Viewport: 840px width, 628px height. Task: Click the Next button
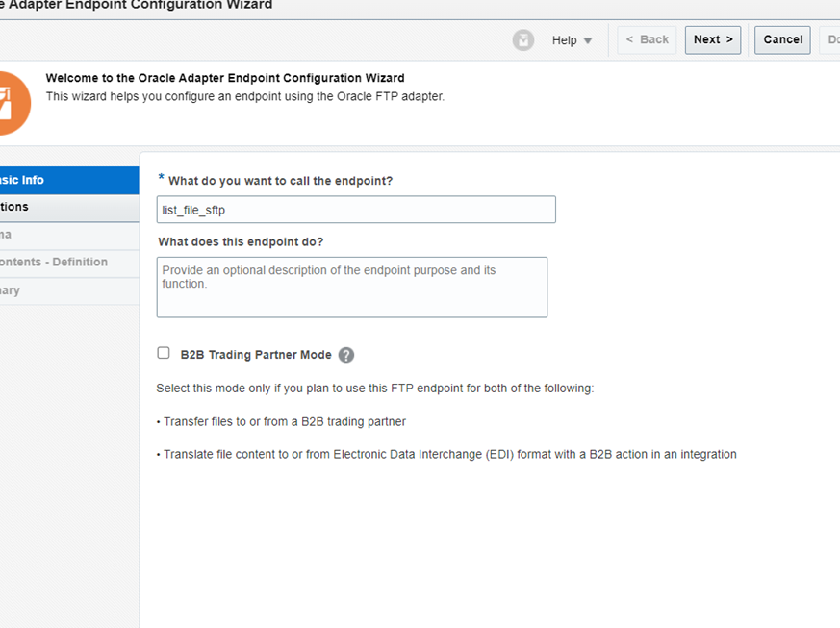pyautogui.click(x=712, y=40)
